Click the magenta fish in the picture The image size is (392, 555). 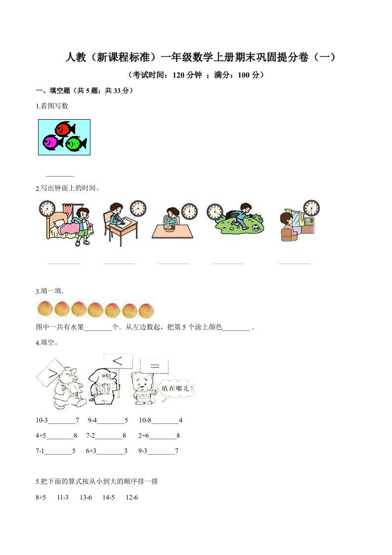point(53,142)
